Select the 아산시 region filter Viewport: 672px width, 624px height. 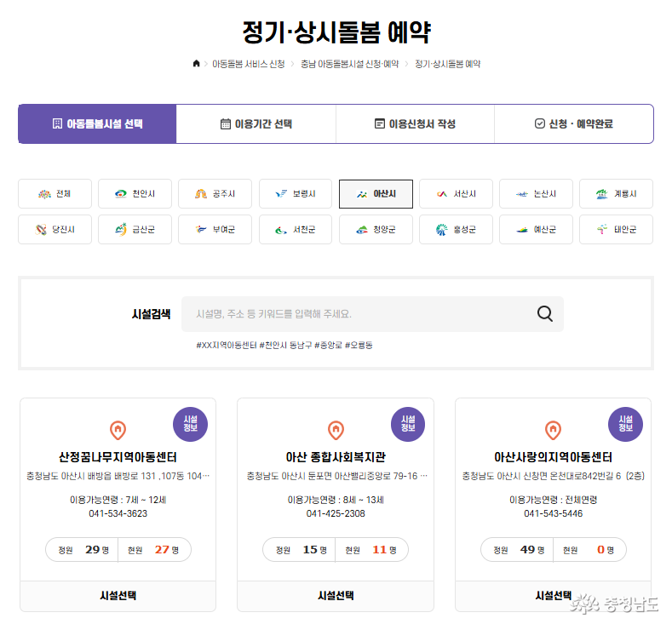click(x=376, y=194)
